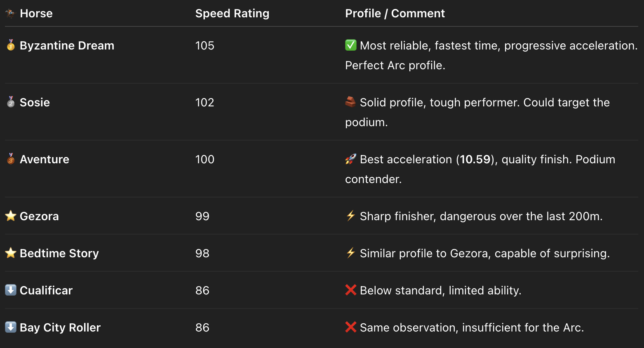The image size is (644, 348).
Task: Click the brick icon in Sosie's comment
Action: tap(351, 102)
